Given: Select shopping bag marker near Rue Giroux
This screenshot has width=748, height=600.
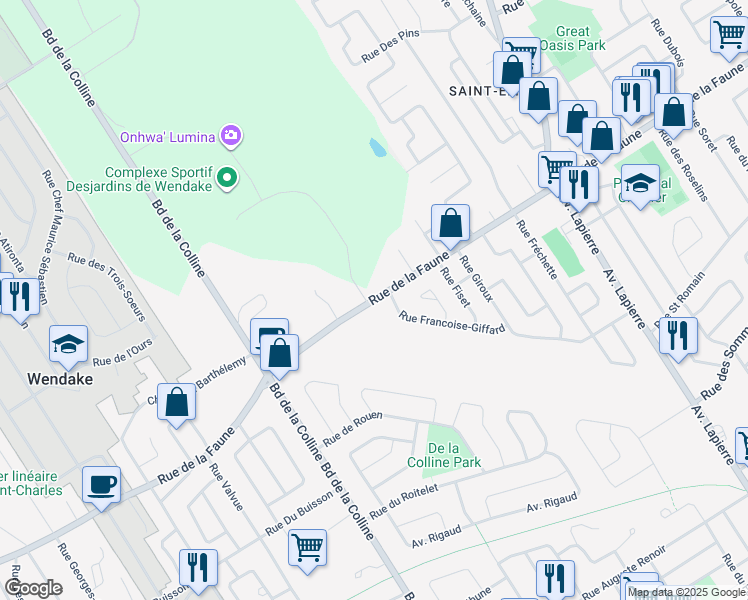Looking at the screenshot, I should click(x=451, y=223).
